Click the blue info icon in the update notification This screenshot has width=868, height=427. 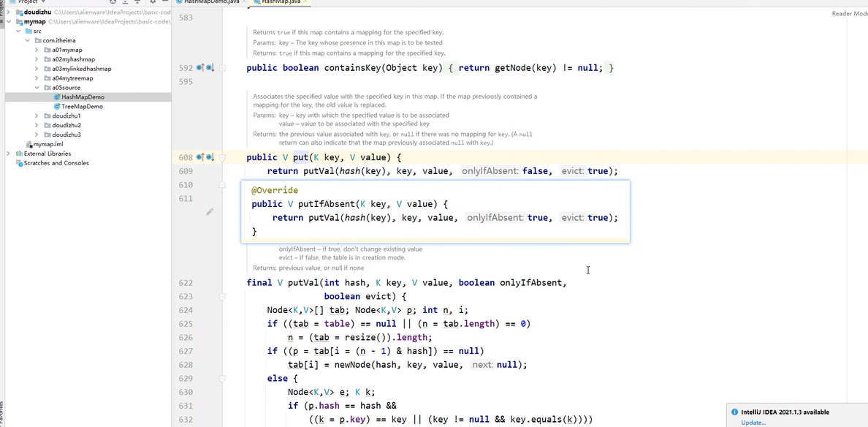734,412
